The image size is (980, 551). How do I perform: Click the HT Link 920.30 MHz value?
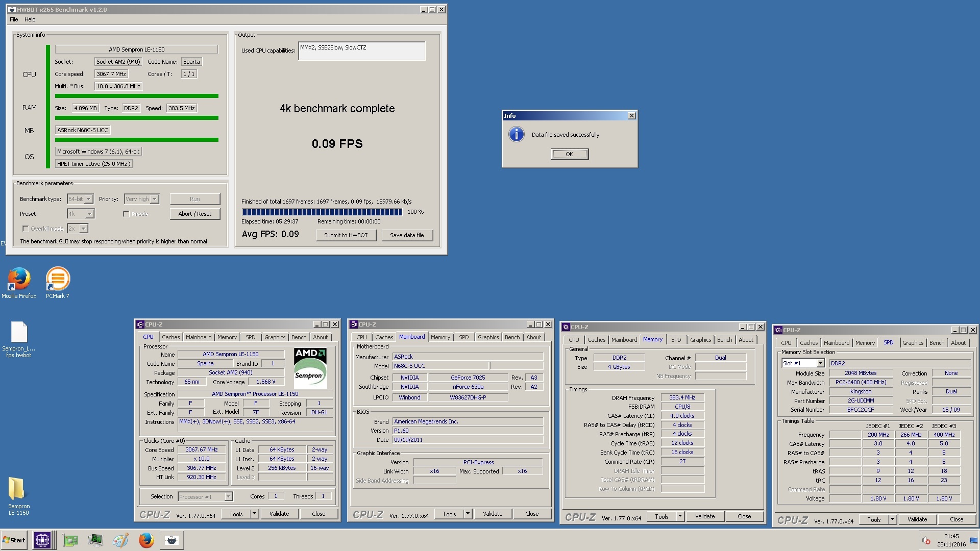click(x=202, y=477)
